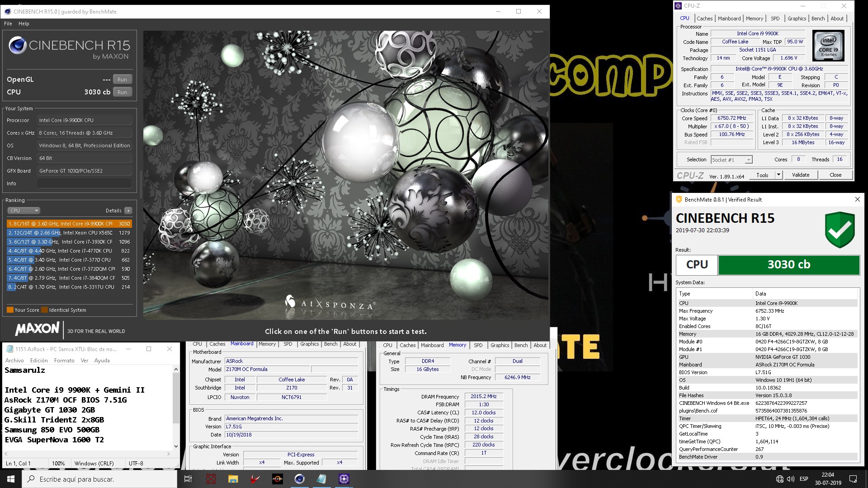868x488 pixels.
Task: Open Notepad Ver menu
Action: coord(84,361)
